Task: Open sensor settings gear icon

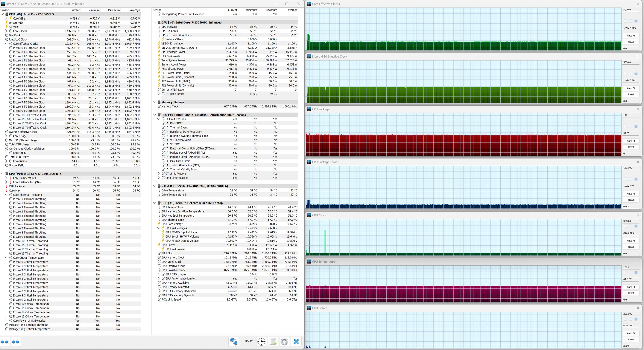Action: pyautogui.click(x=284, y=341)
